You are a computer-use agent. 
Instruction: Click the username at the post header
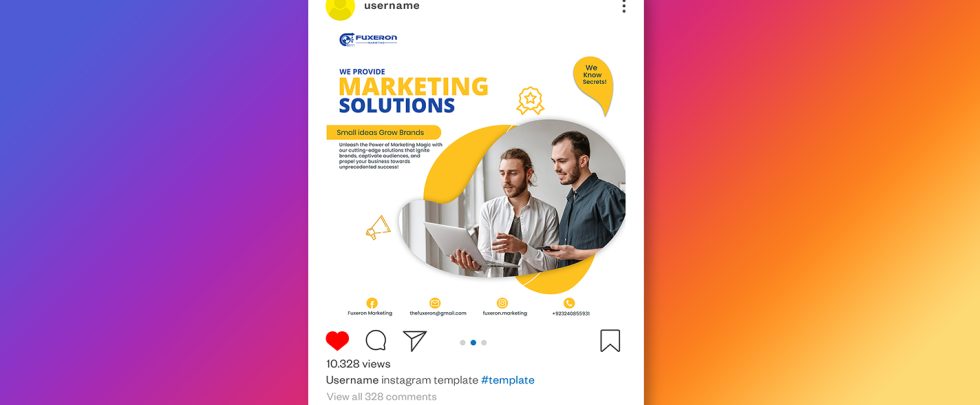(392, 6)
